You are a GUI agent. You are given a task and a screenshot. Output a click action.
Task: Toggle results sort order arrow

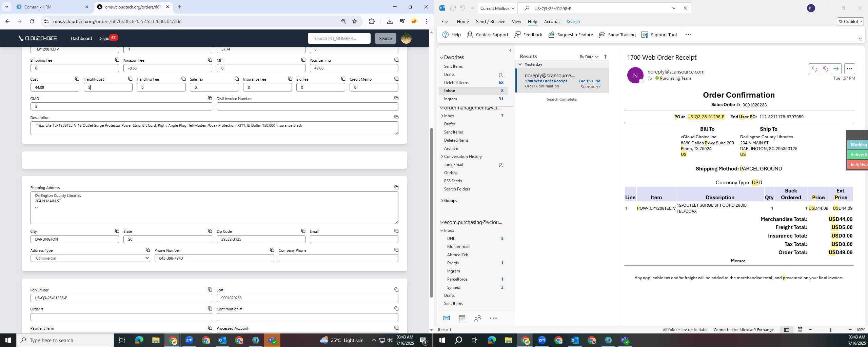click(x=605, y=57)
